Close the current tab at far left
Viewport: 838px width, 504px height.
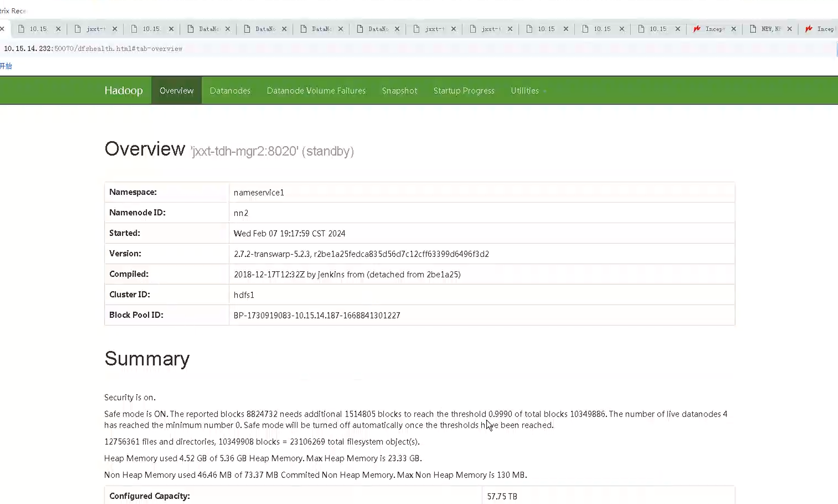coord(2,29)
